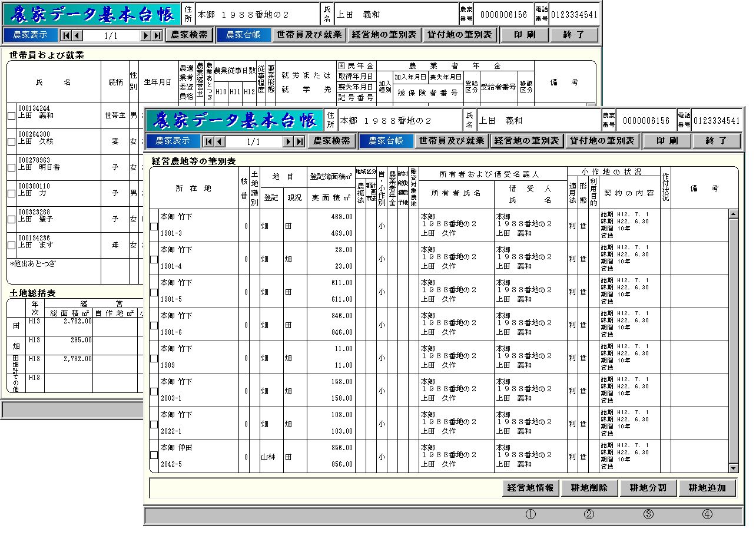Click address field in front window
Image resolution: width=756 pixels, height=535 pixels.
click(400, 120)
